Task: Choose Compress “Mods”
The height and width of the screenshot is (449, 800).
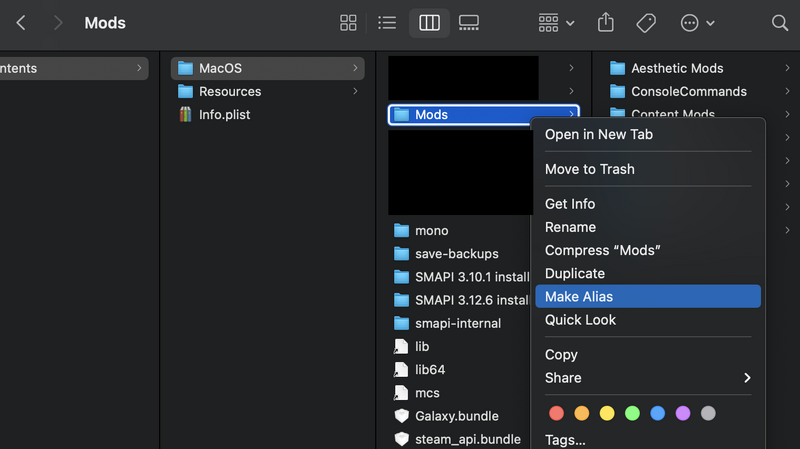Action: [648, 250]
